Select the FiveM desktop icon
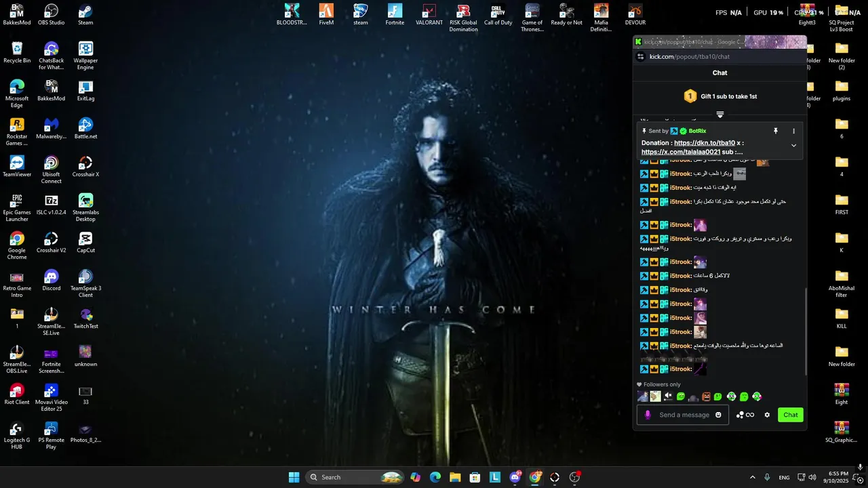 326,14
